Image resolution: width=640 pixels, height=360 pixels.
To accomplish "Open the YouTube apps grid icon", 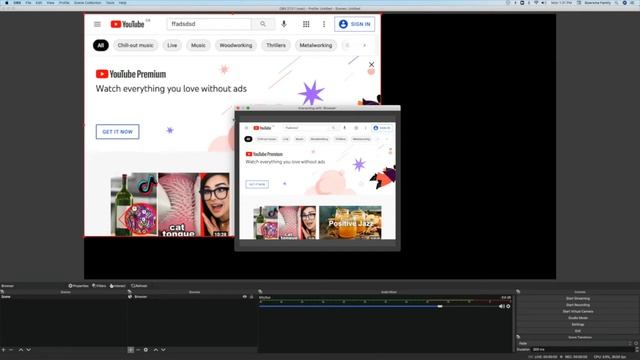I will click(x=306, y=24).
